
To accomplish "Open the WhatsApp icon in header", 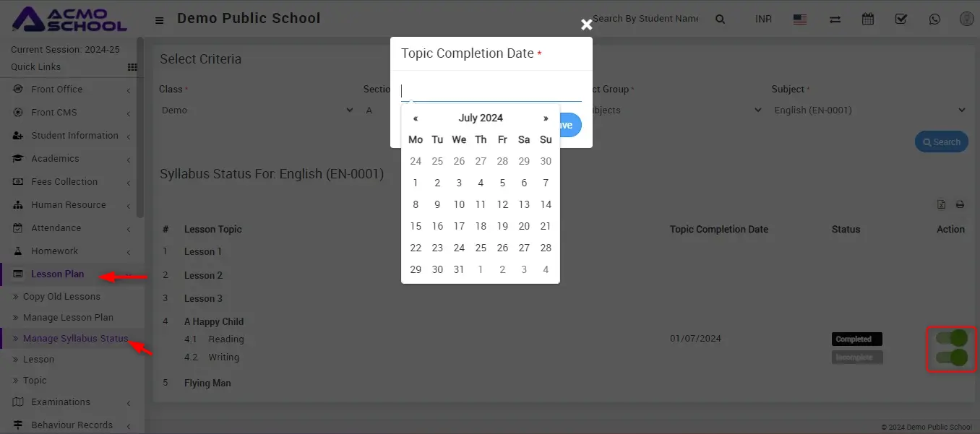I will [x=935, y=19].
